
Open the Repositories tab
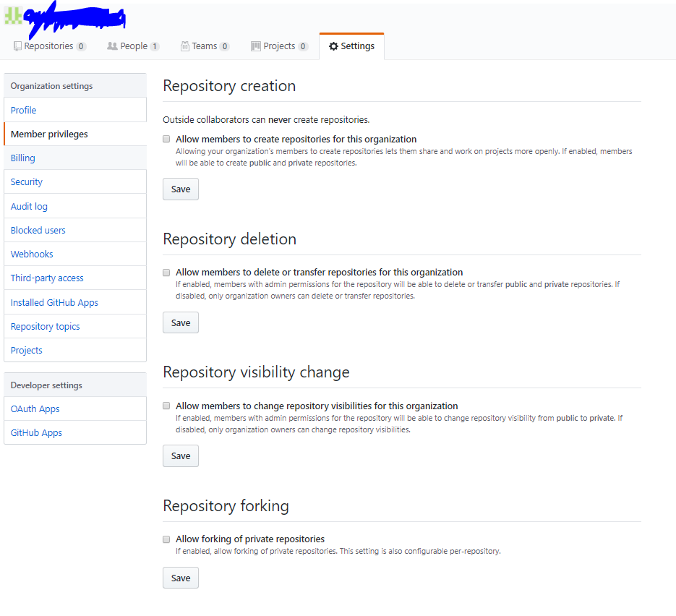[x=50, y=46]
